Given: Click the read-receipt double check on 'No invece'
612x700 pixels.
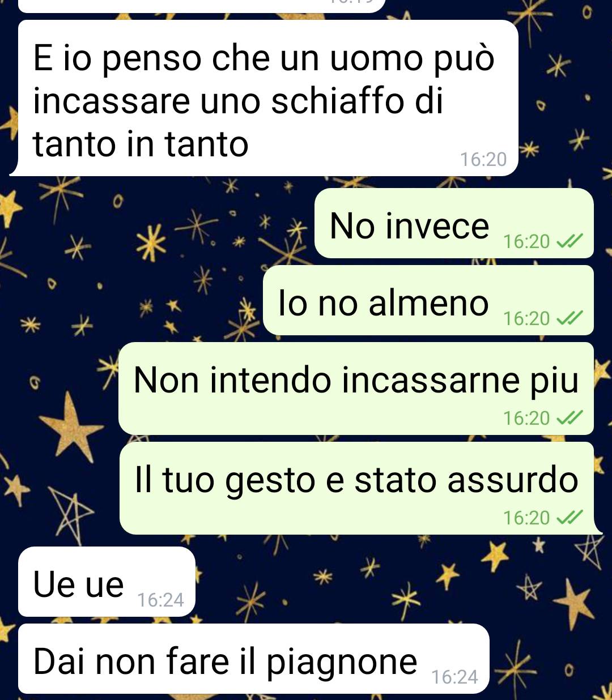Looking at the screenshot, I should click(569, 242).
